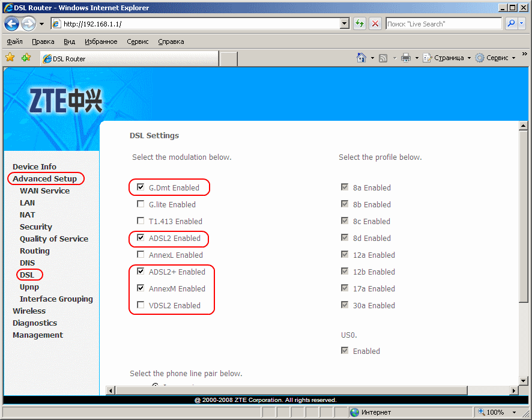
Task: Enable T1.413 modulation checkbox
Action: (141, 221)
